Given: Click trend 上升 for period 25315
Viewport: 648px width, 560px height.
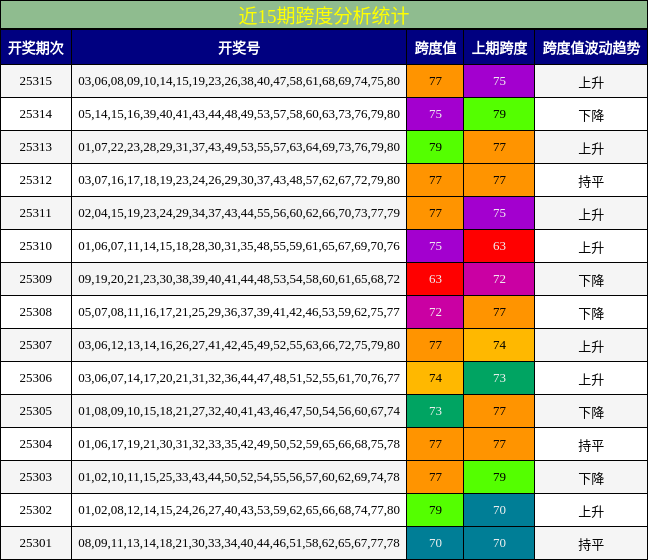Looking at the screenshot, I should click(x=591, y=82).
